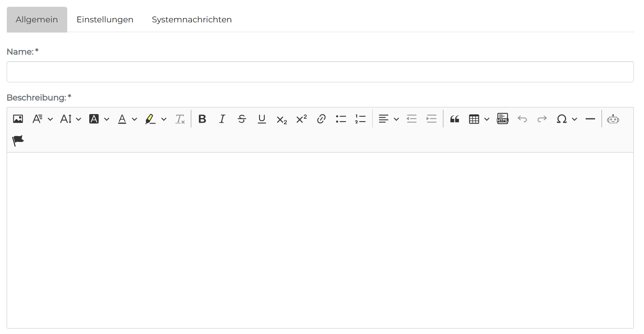The height and width of the screenshot is (334, 644).
Task: Apply subscript formatting
Action: [x=281, y=119]
